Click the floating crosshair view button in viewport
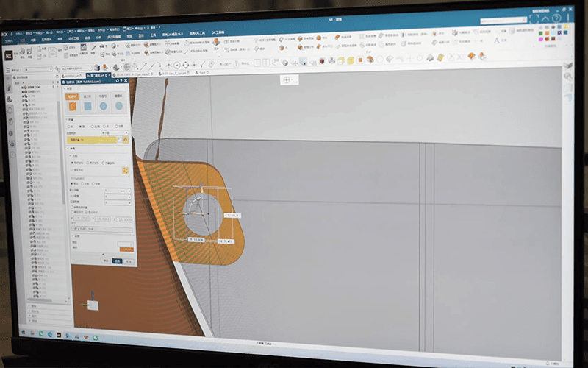 pos(287,79)
